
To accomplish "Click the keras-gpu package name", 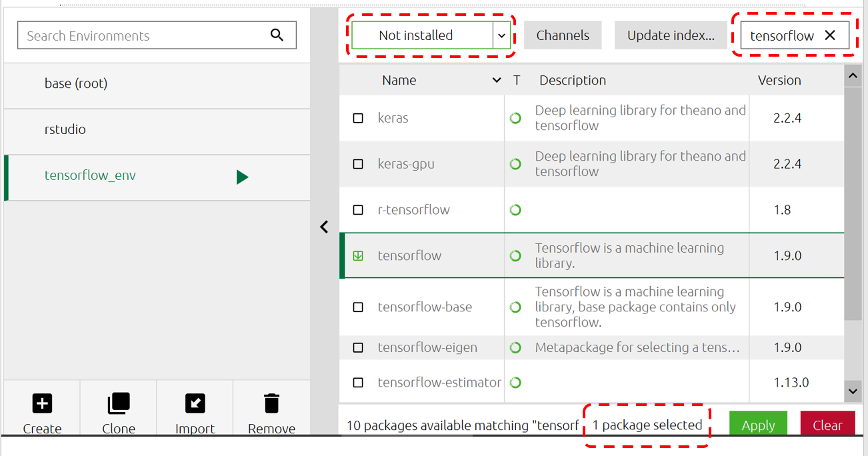I will click(x=406, y=163).
